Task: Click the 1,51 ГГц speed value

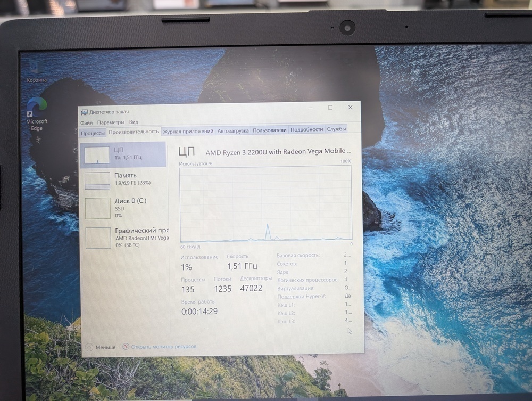Action: click(242, 266)
